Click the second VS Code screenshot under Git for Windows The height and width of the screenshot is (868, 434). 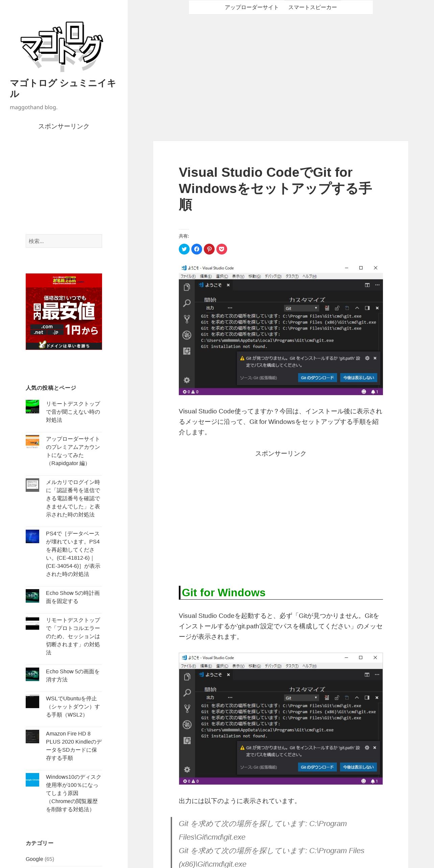[x=281, y=719]
